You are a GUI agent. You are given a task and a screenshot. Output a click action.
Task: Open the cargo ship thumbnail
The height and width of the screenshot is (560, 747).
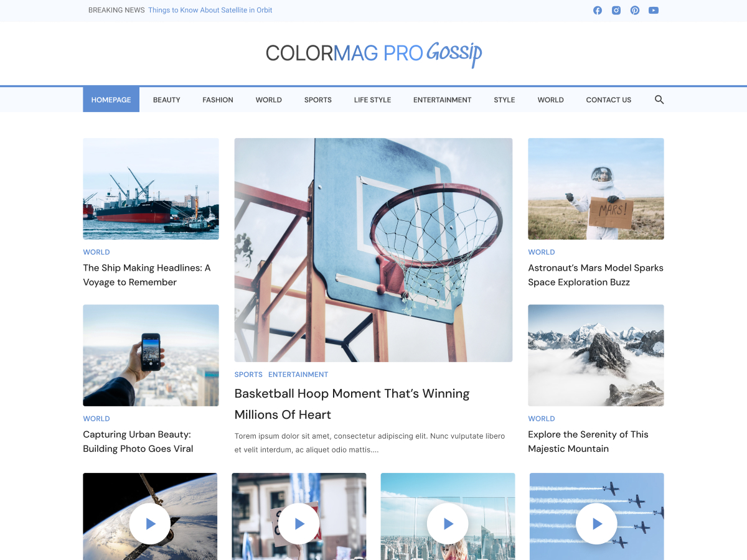coord(151,189)
